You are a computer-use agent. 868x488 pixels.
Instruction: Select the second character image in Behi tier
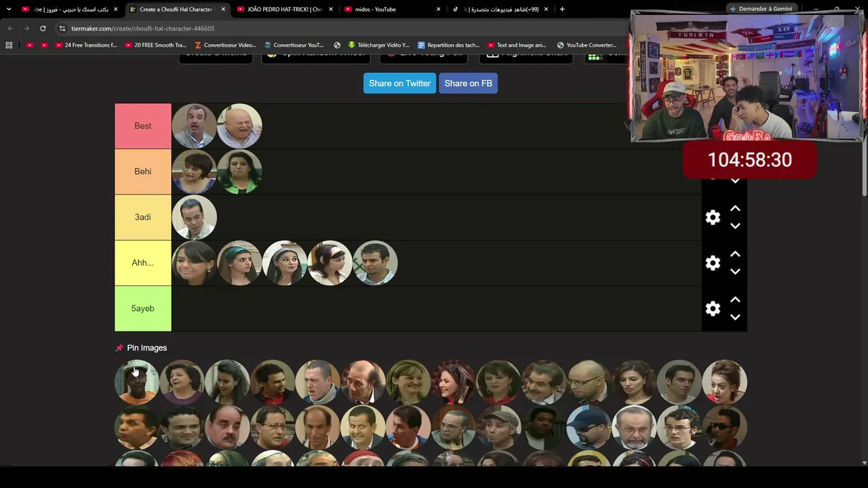tap(239, 171)
